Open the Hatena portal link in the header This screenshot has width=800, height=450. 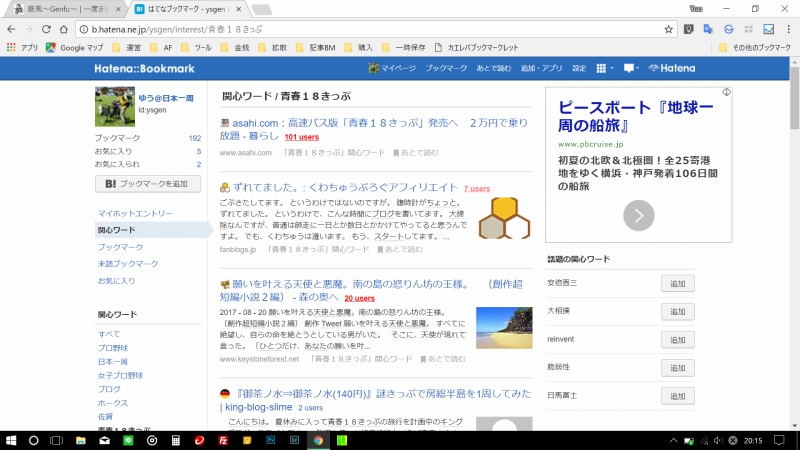click(671, 68)
